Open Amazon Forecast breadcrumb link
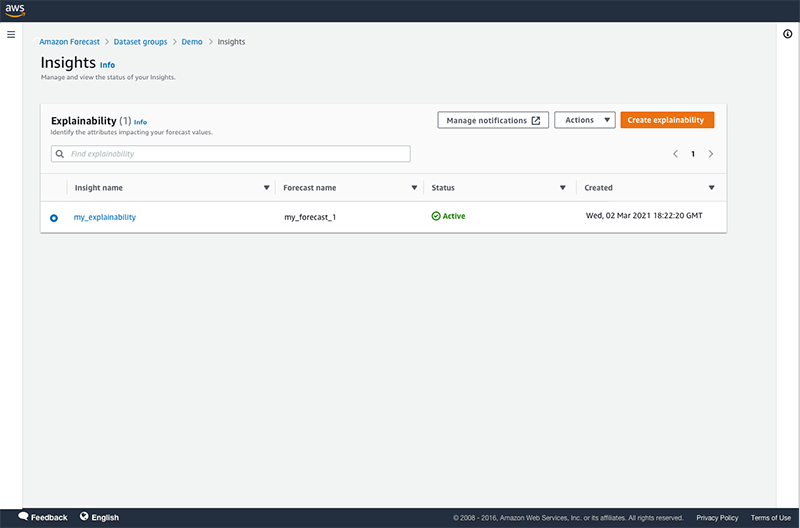800x528 pixels. tap(69, 42)
